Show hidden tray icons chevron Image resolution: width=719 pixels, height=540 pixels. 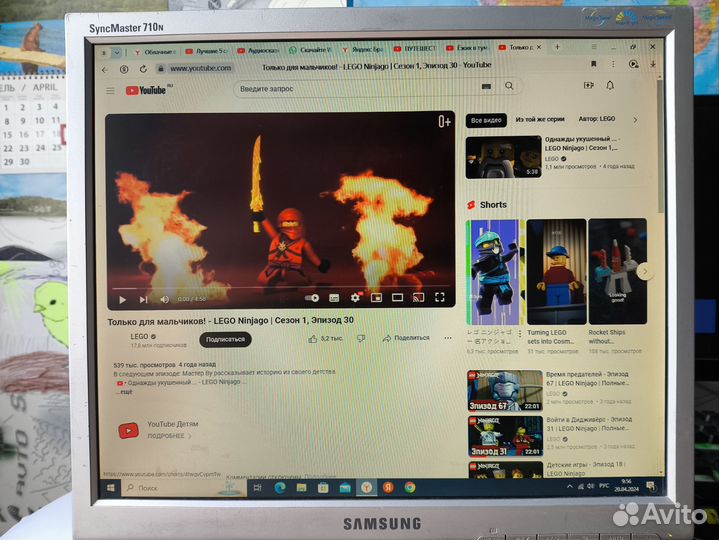[x=570, y=486]
